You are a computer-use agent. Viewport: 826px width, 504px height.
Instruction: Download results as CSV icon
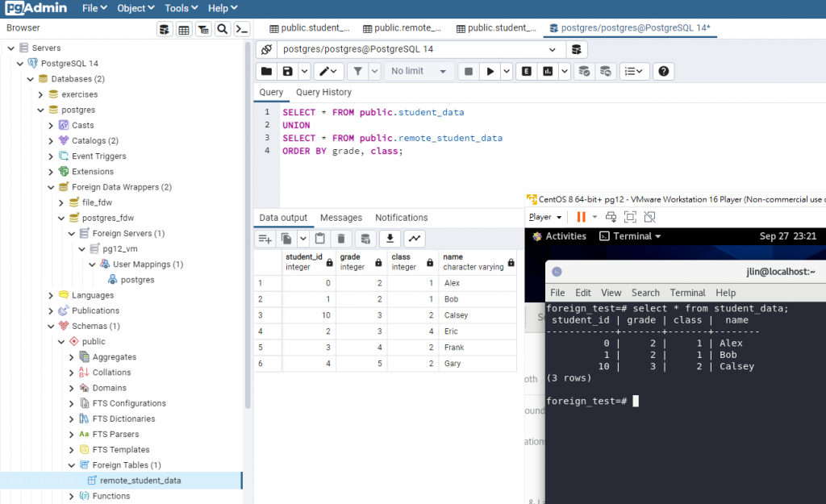click(x=390, y=239)
